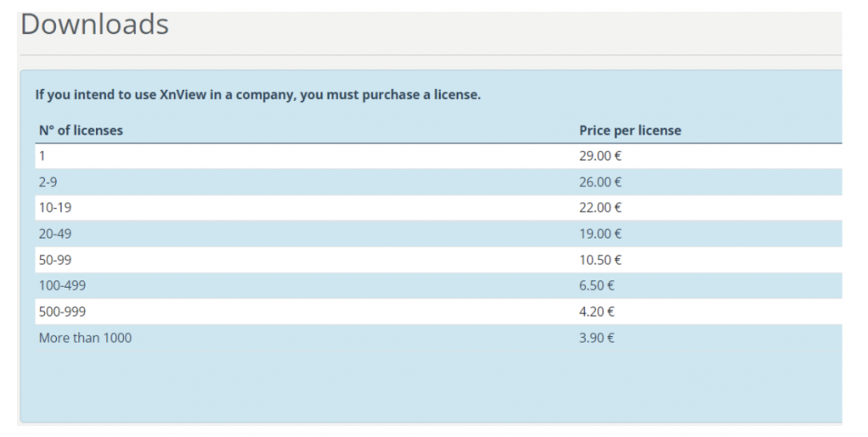Select the 50-99 licenses row
This screenshot has width=868, height=437.
pos(55,260)
